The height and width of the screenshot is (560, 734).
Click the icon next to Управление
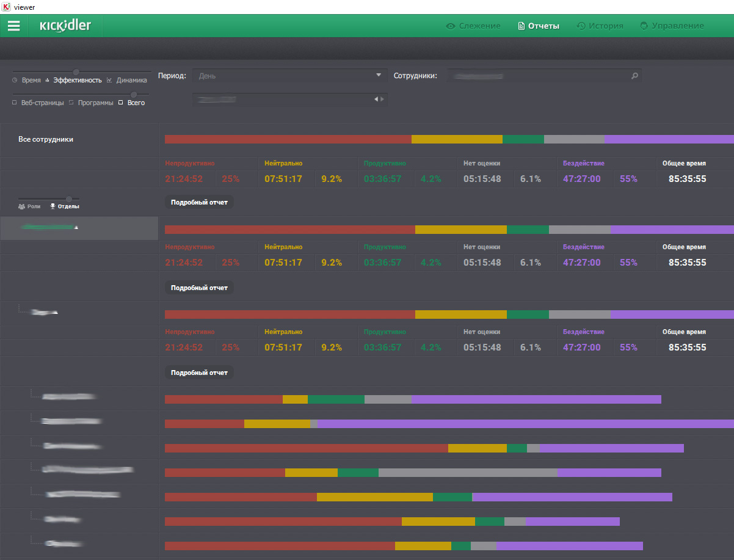644,26
